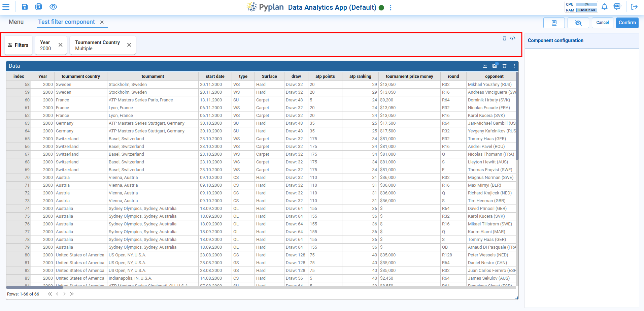
Task: Click the save-as (double disk) icon
Action: coord(39,7)
